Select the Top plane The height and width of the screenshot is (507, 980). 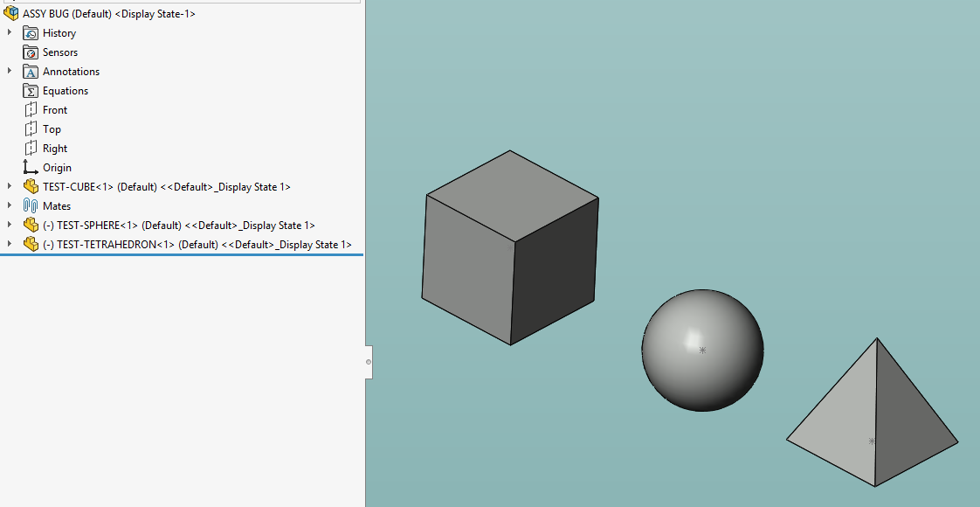pyautogui.click(x=52, y=129)
